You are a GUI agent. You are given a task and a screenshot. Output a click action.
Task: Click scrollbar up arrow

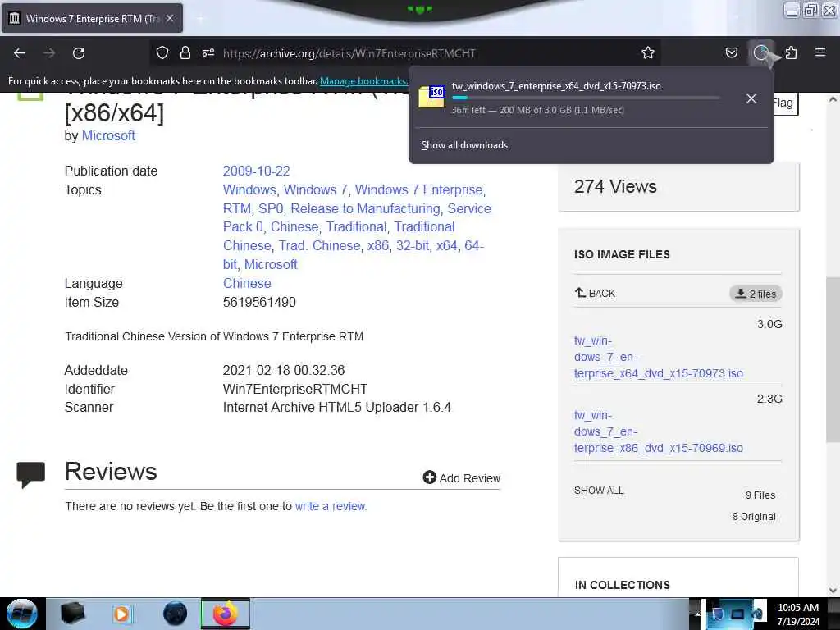click(833, 99)
